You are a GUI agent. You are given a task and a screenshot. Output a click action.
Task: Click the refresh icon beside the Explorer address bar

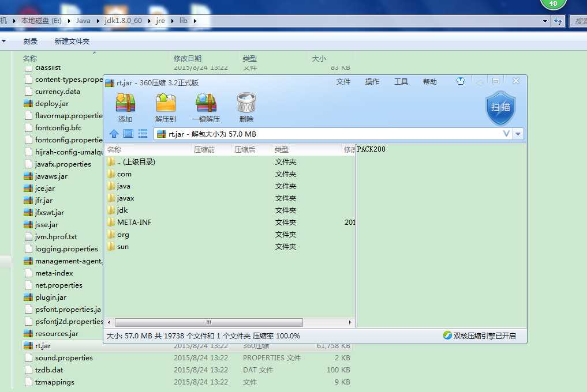pos(558,21)
